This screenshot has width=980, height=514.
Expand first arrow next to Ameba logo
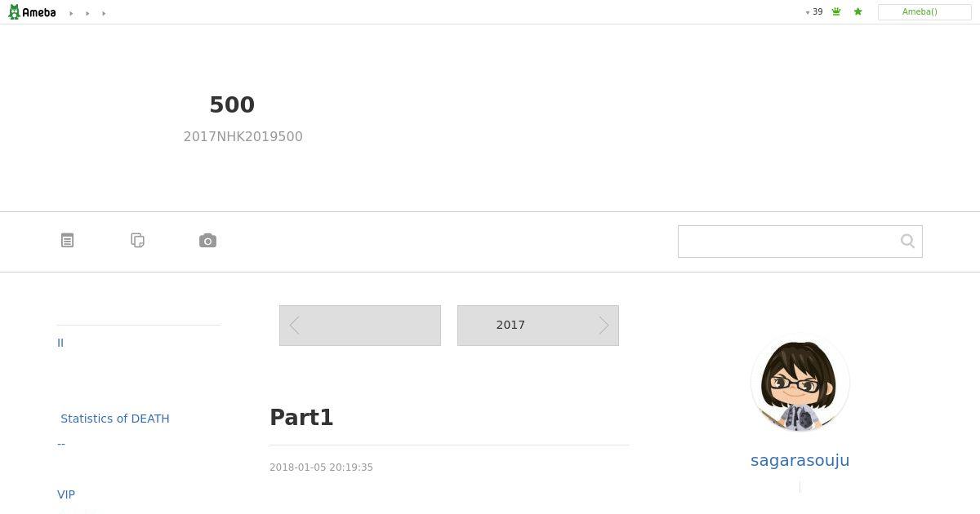click(x=71, y=13)
